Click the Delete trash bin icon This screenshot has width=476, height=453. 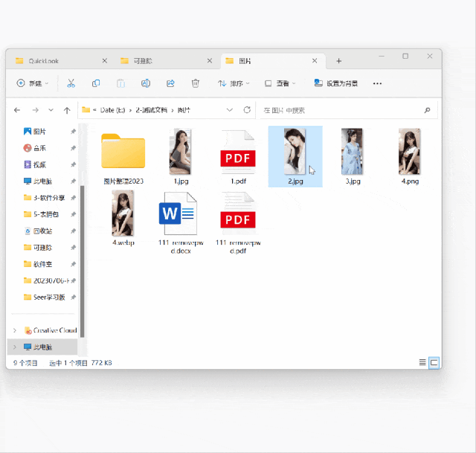195,83
